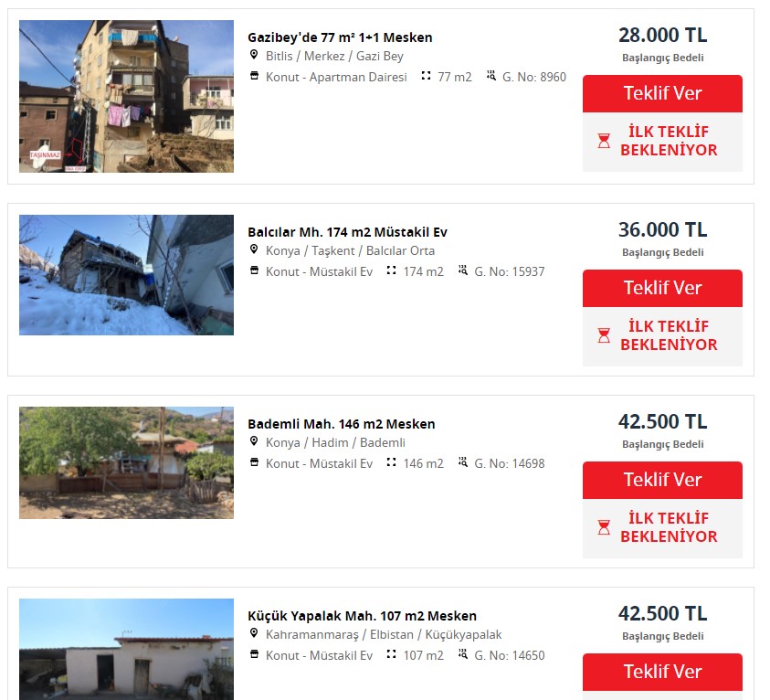This screenshot has width=770, height=700.
Task: Open Gazibey'de 77 m² 1+1 Mesken title
Action: pyautogui.click(x=340, y=37)
